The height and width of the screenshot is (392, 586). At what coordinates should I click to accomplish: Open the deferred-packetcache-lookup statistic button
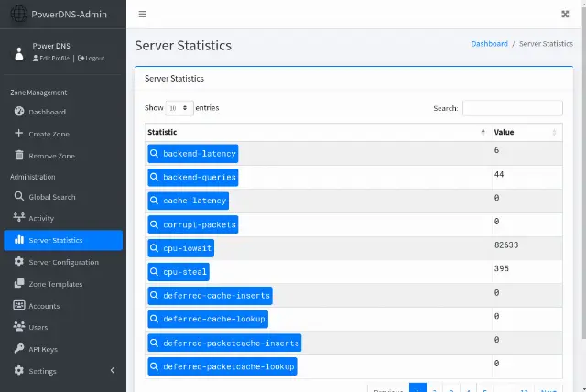tap(222, 366)
